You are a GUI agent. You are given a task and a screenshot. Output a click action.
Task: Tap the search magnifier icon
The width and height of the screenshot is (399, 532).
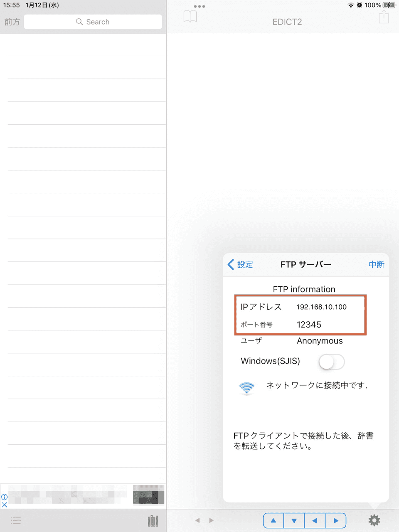coord(79,22)
